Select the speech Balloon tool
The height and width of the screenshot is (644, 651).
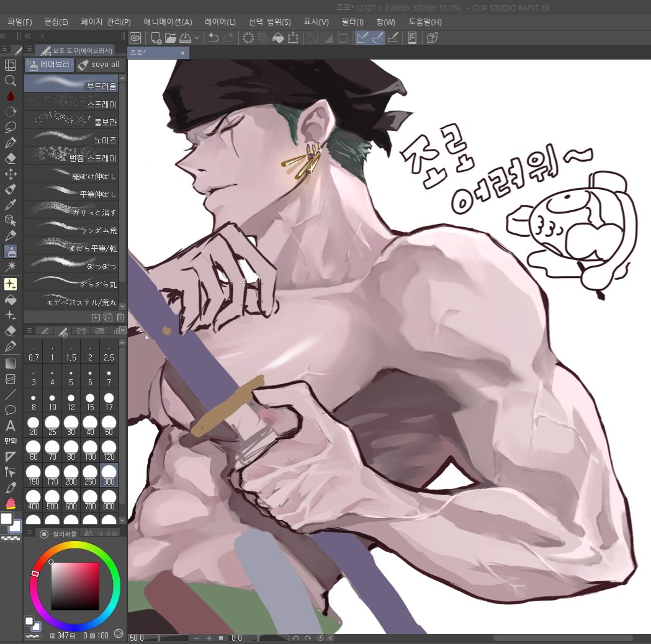(x=11, y=410)
